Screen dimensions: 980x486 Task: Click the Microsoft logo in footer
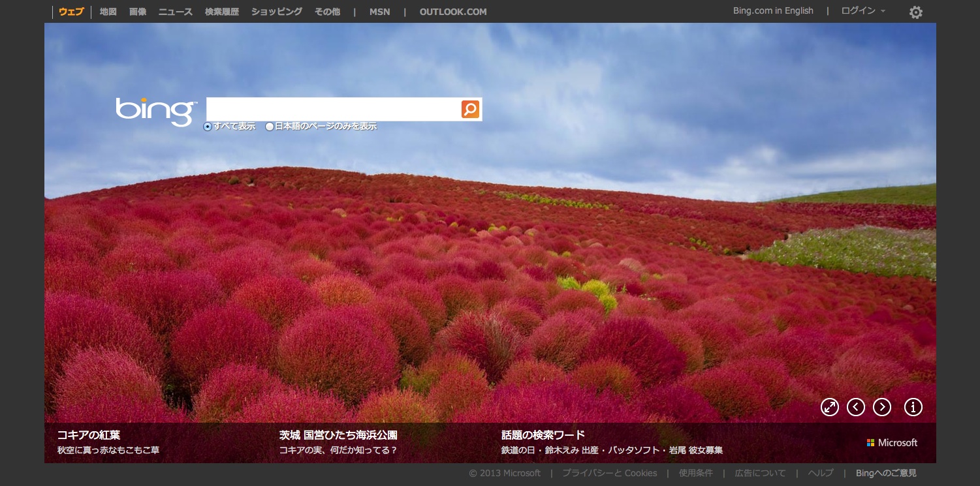tap(892, 442)
